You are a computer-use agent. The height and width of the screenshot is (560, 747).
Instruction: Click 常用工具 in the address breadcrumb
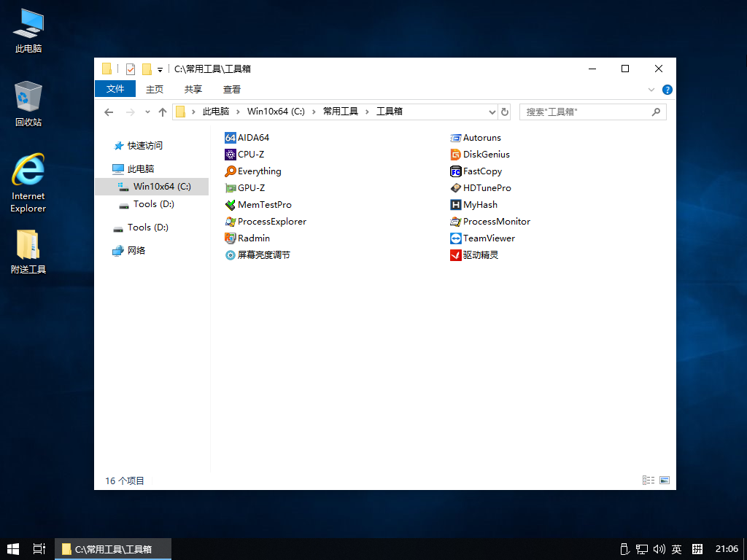[341, 112]
